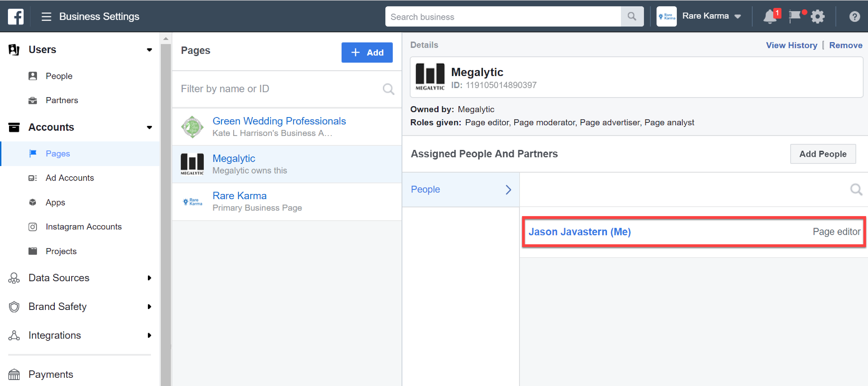Open the hamburger menu beside Business Settings
868x386 pixels.
46,16
